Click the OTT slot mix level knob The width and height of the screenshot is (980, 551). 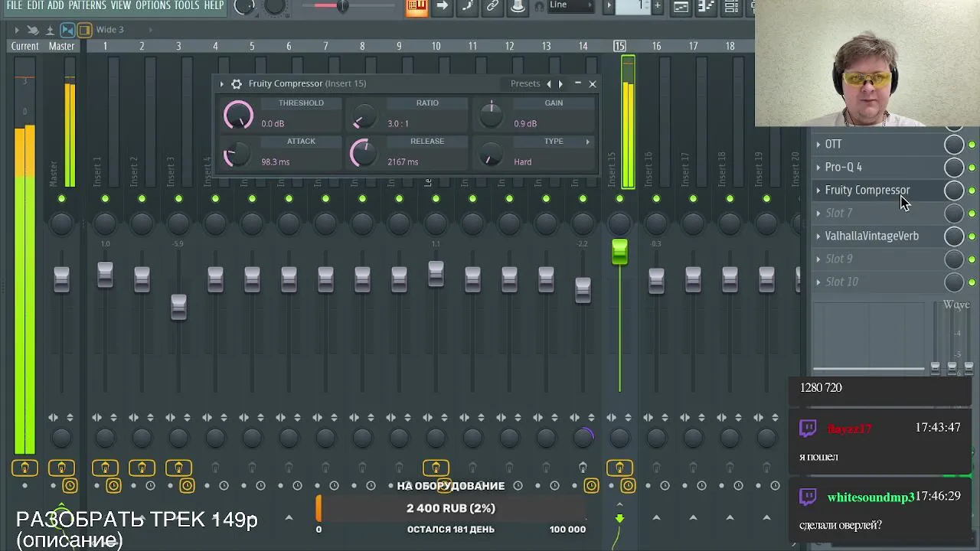point(954,144)
